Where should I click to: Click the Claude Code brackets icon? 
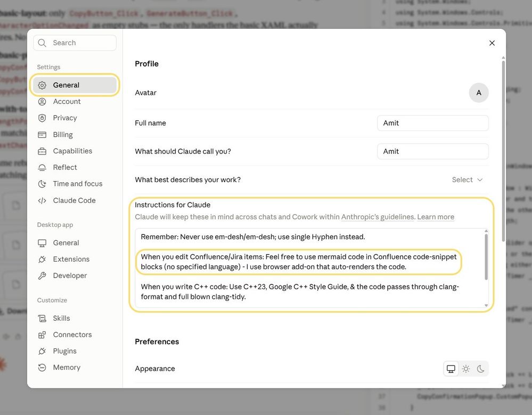pyautogui.click(x=42, y=200)
